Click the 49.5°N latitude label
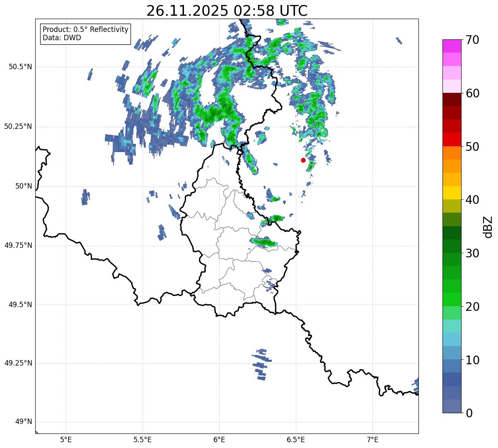This screenshot has width=498, height=448. pyautogui.click(x=20, y=305)
